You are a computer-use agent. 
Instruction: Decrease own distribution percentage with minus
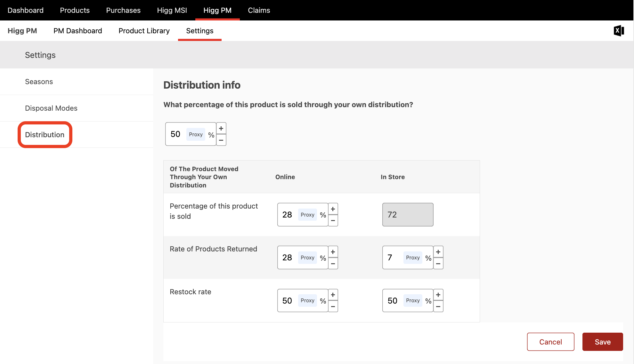221,140
